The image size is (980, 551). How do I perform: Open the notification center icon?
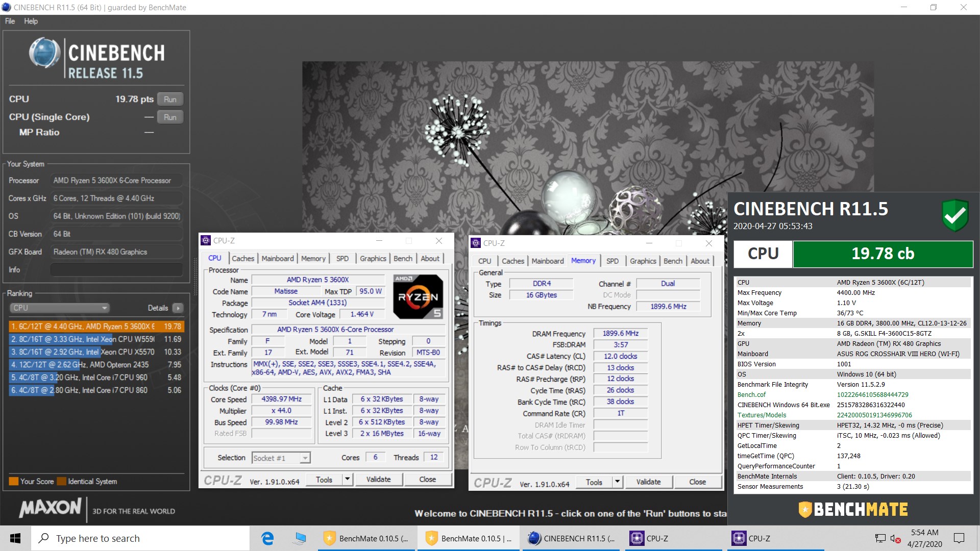[959, 538]
